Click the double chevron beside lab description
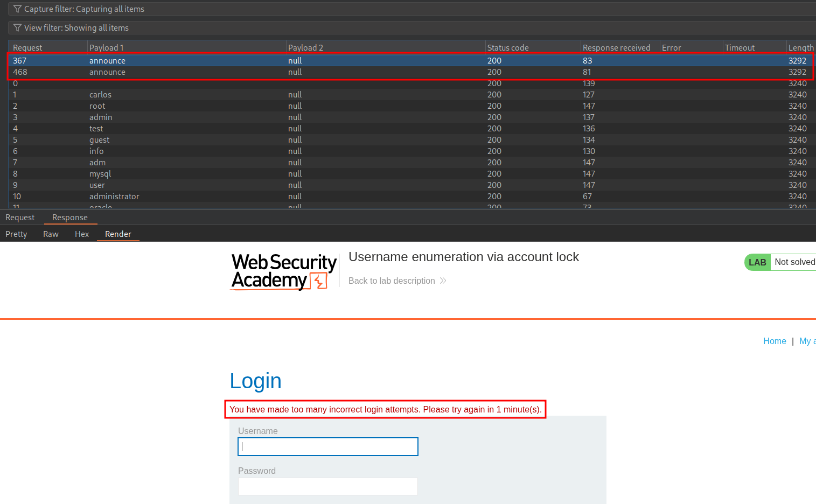Screen dimensions: 816x504 (443, 281)
